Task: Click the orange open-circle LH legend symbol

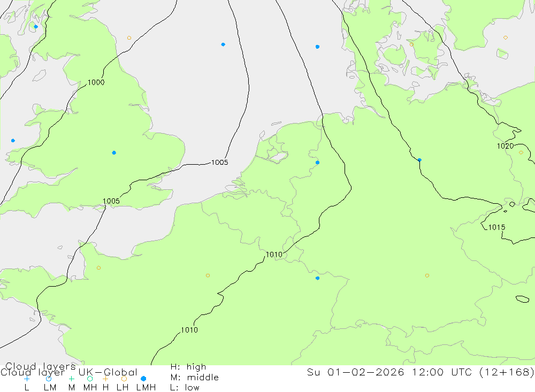Action: tap(124, 379)
